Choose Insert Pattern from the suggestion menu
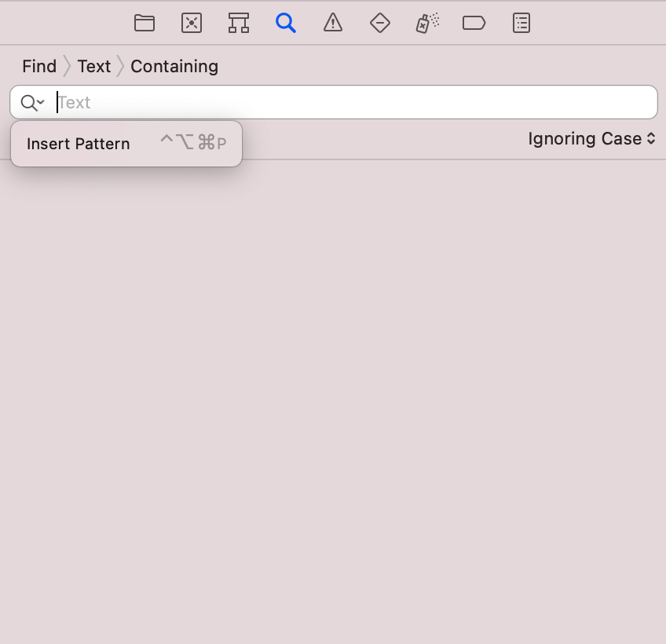Viewport: 666px width, 644px height. click(x=78, y=144)
